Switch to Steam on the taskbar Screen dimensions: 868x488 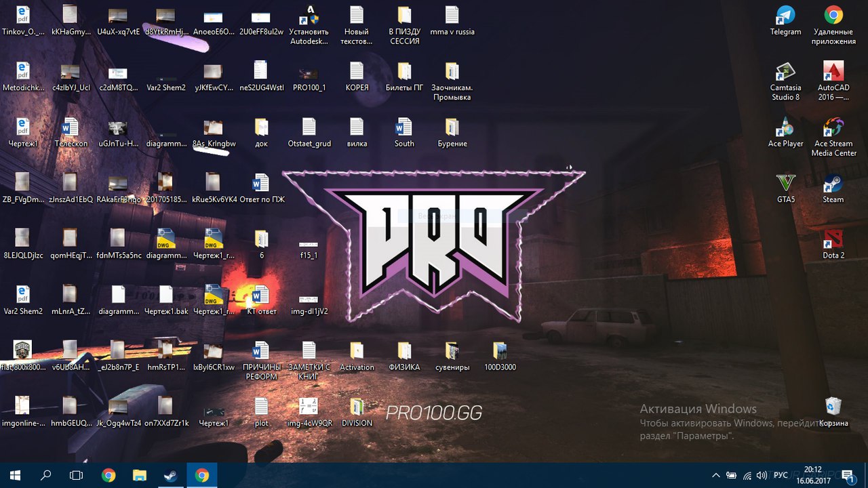coord(170,475)
